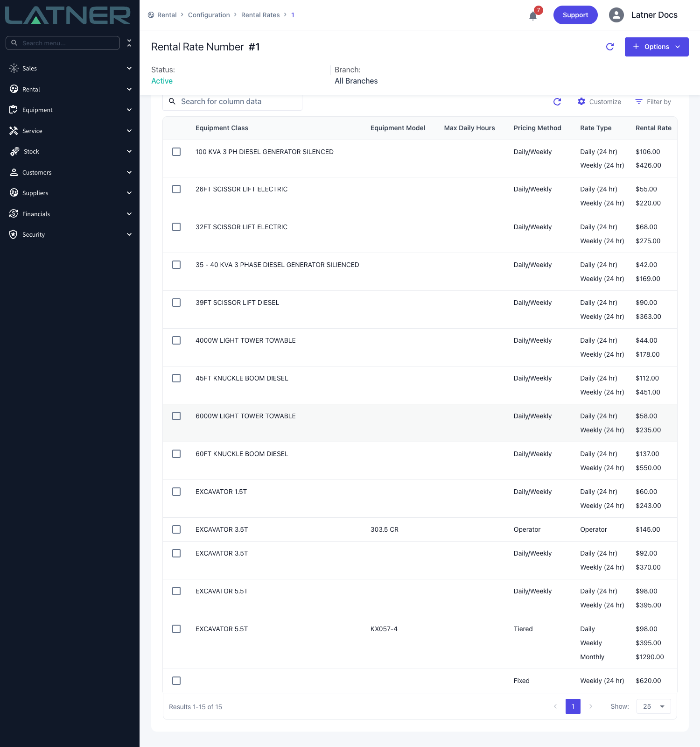Reload the rates table data

coord(557,102)
